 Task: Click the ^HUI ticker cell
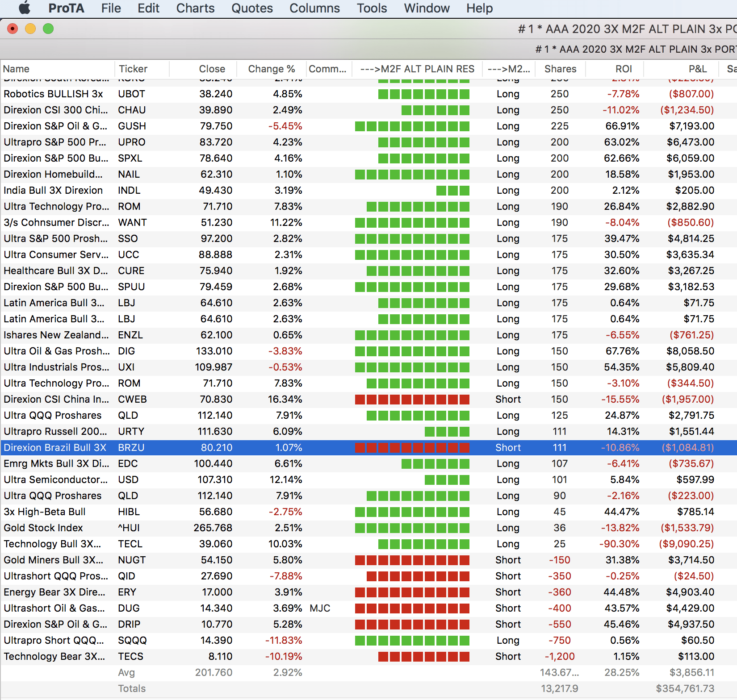pyautogui.click(x=129, y=528)
